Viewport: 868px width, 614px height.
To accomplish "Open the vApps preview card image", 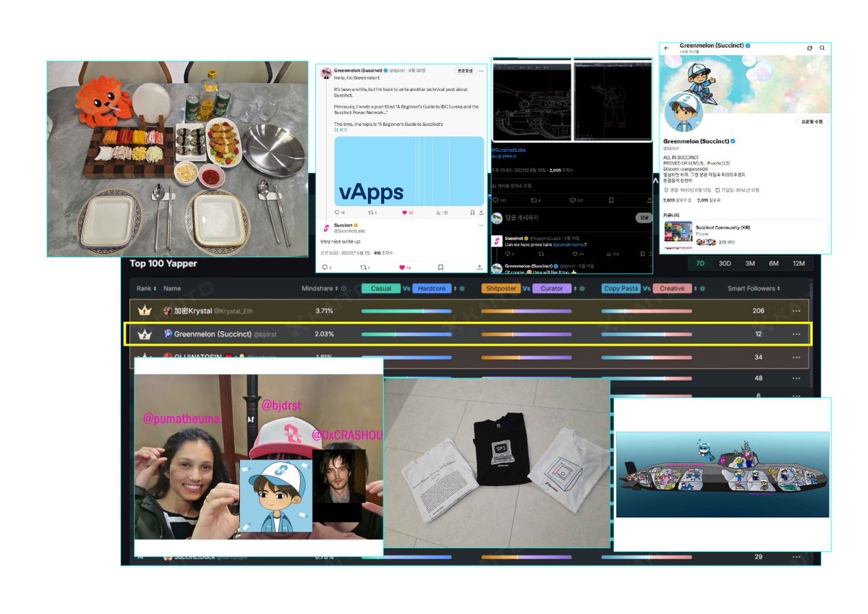I will click(409, 171).
